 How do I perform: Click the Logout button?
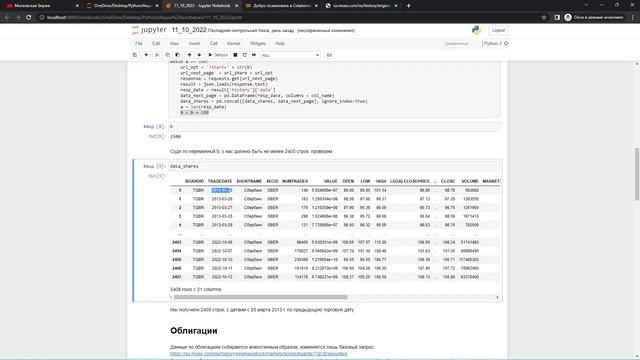pyautogui.click(x=498, y=30)
